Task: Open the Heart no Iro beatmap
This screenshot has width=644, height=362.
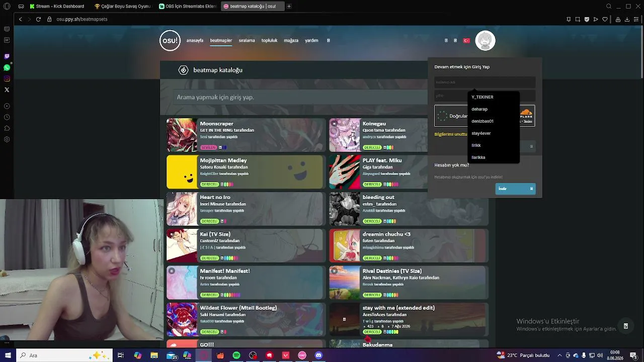Action: point(246,209)
